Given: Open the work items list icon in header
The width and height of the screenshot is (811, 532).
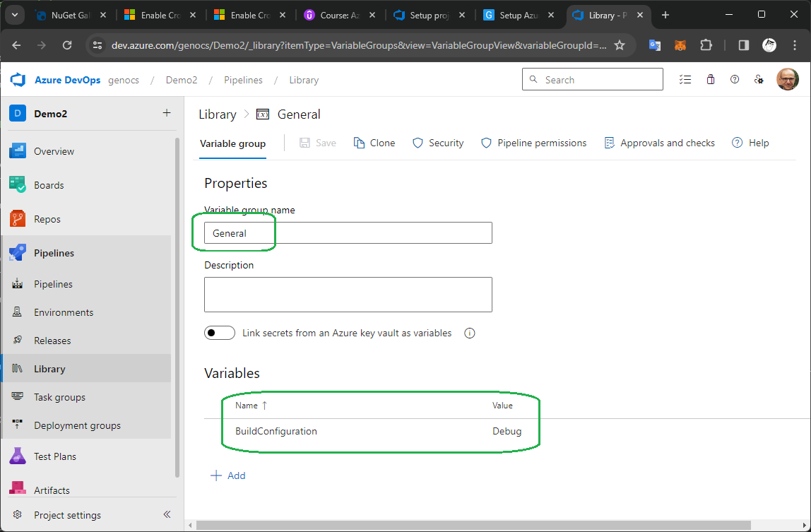Looking at the screenshot, I should click(x=685, y=80).
